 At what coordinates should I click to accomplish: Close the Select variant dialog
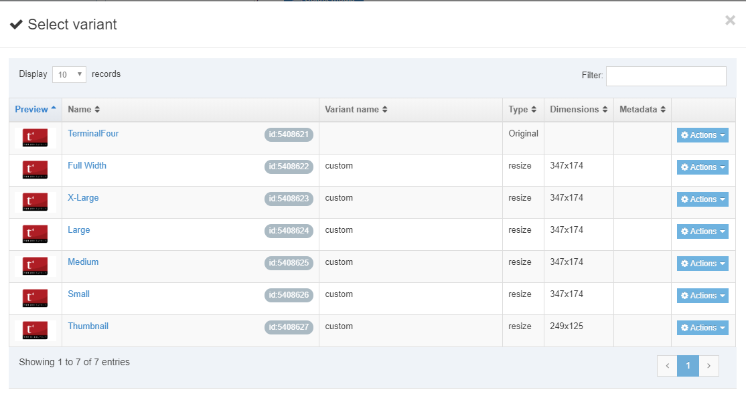(730, 20)
